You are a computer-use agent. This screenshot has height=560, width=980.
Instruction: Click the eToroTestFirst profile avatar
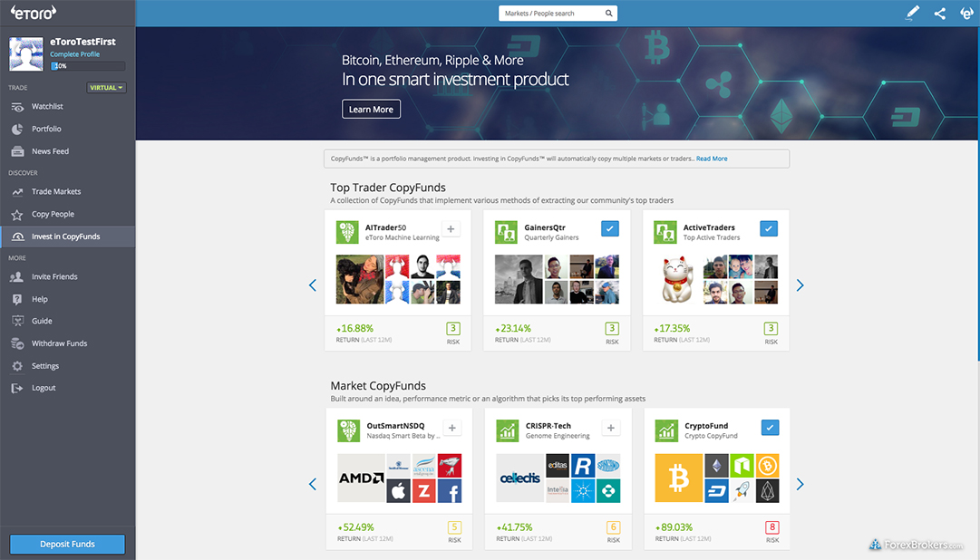26,53
